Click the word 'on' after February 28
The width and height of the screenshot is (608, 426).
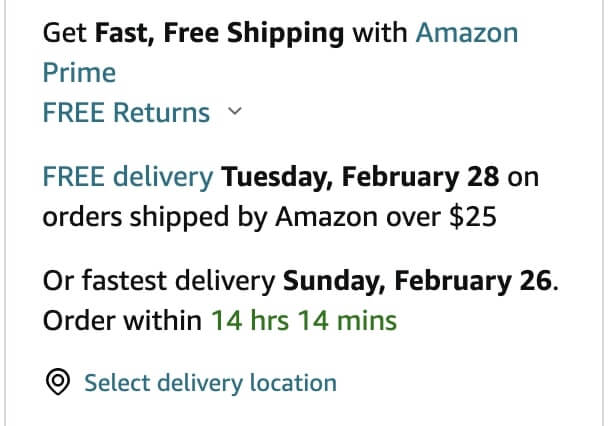(x=523, y=178)
